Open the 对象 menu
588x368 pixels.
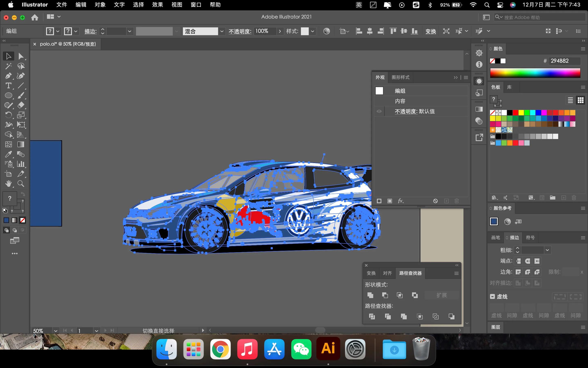point(100,5)
